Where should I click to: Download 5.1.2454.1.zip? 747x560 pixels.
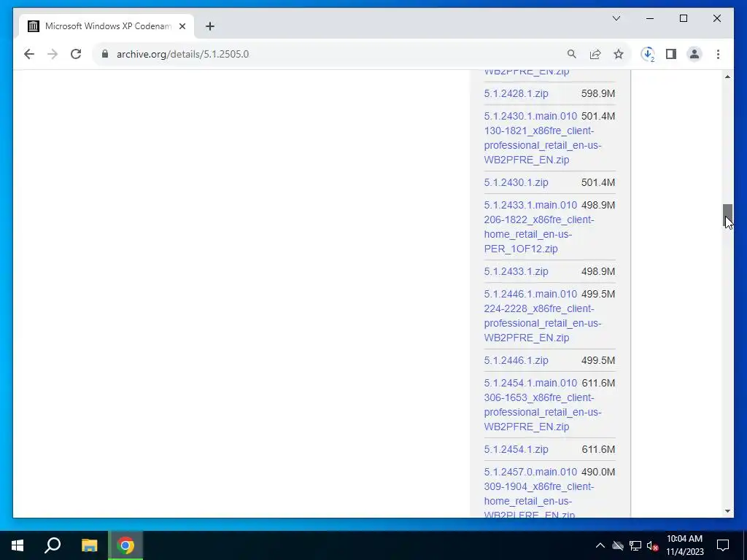pos(516,449)
